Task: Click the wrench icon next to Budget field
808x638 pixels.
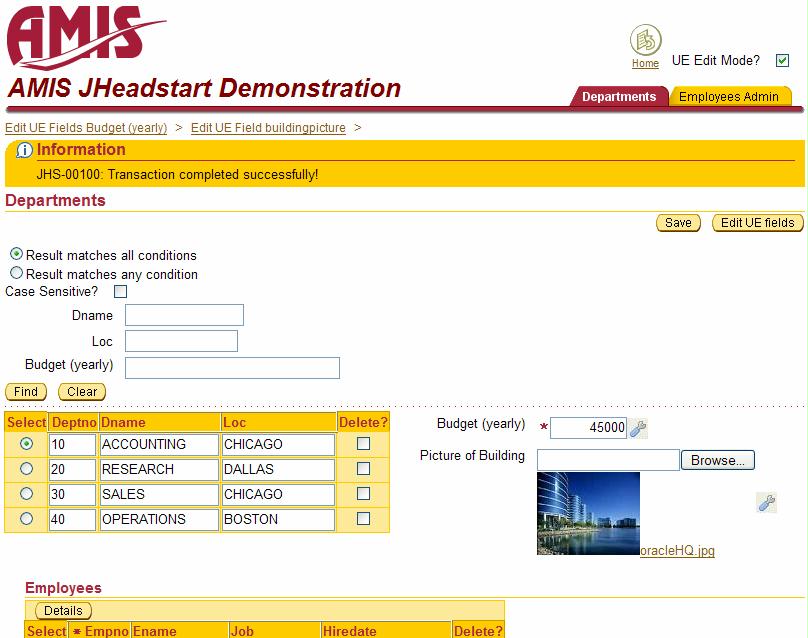Action: pos(638,429)
